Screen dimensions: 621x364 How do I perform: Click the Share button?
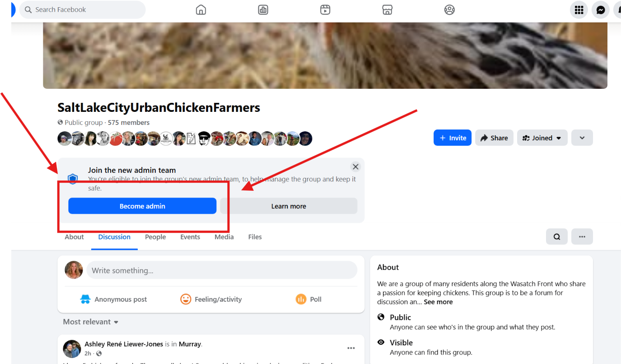494,138
